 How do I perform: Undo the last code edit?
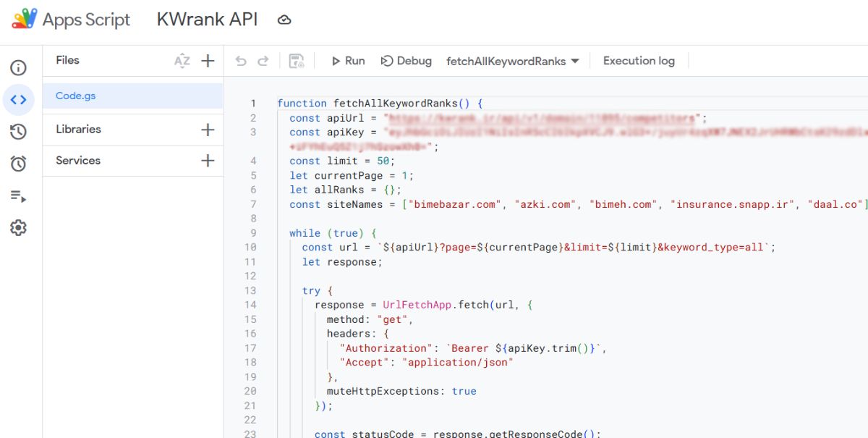pyautogui.click(x=239, y=61)
